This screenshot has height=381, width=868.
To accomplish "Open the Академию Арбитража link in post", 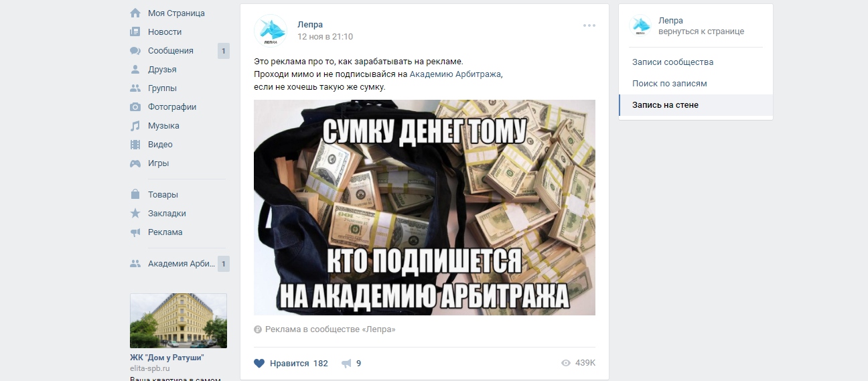I will [x=455, y=74].
